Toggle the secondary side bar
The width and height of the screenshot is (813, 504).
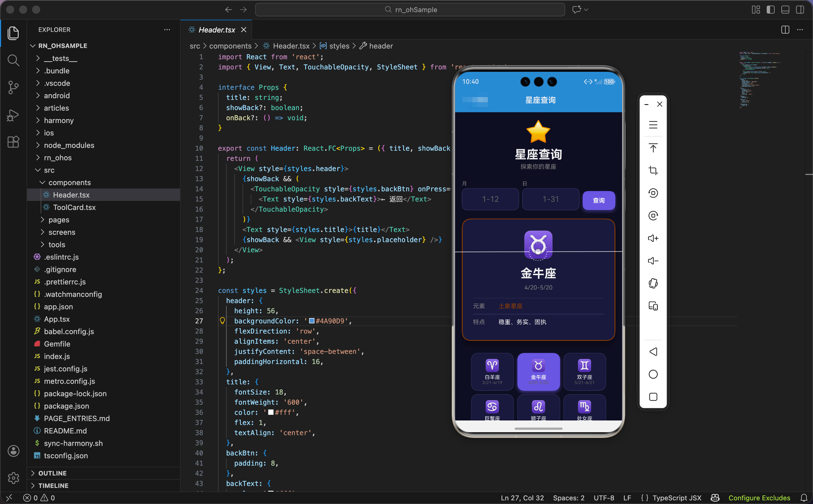click(800, 10)
